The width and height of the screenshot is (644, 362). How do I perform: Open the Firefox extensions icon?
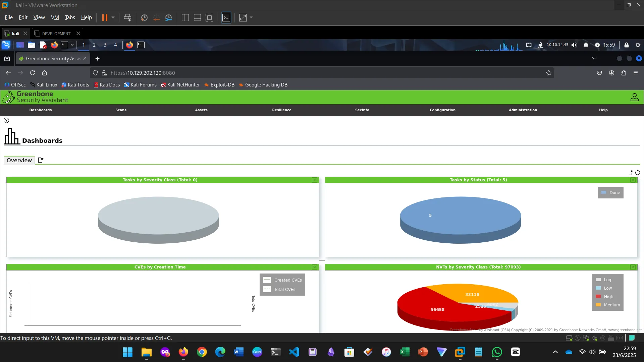coord(624,73)
